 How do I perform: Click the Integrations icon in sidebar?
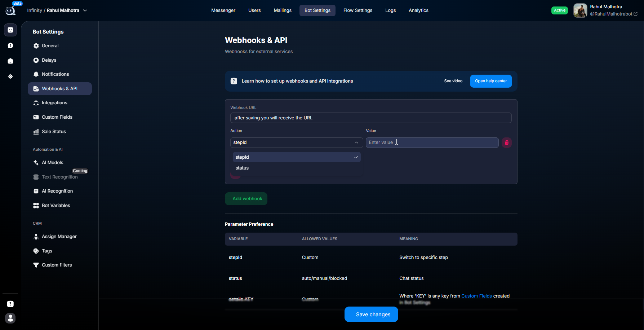[x=36, y=103]
